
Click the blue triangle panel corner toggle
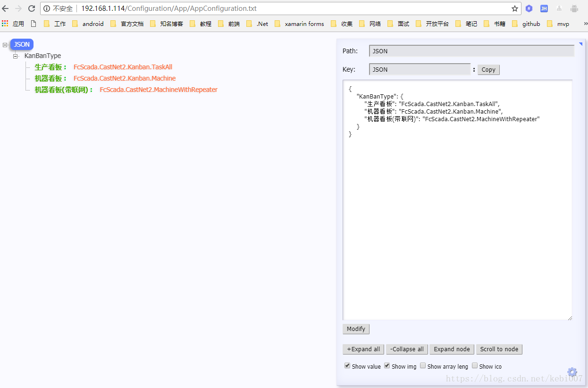(x=580, y=44)
